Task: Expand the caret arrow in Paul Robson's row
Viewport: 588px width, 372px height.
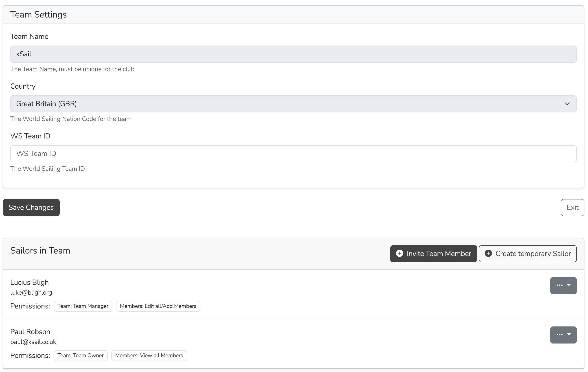Action: [569, 335]
